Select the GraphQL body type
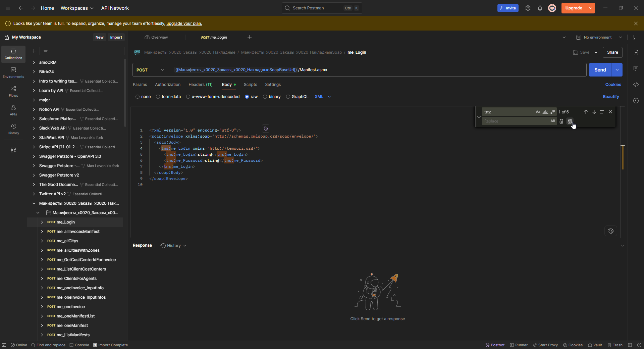 pyautogui.click(x=297, y=97)
